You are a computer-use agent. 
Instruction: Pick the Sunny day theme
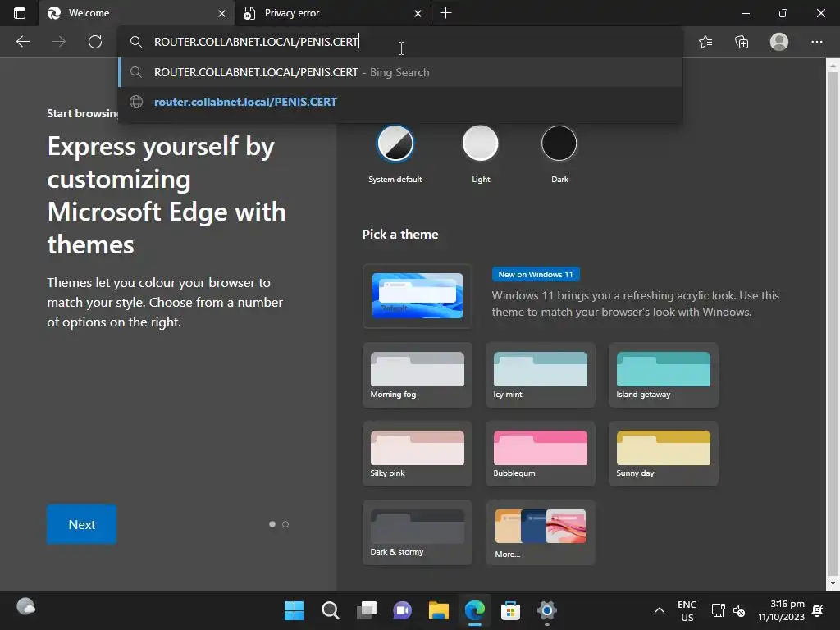tap(663, 454)
